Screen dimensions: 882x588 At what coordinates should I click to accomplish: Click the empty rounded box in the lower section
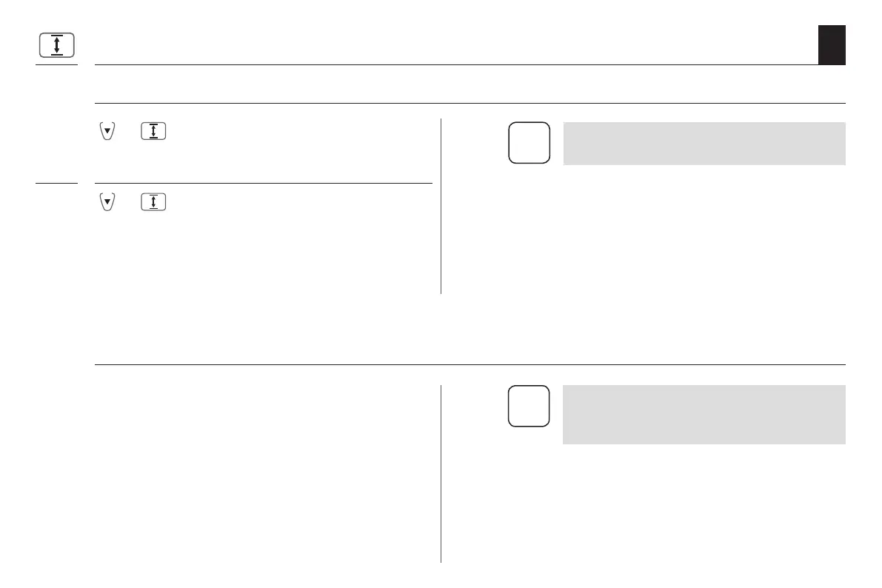click(x=529, y=406)
